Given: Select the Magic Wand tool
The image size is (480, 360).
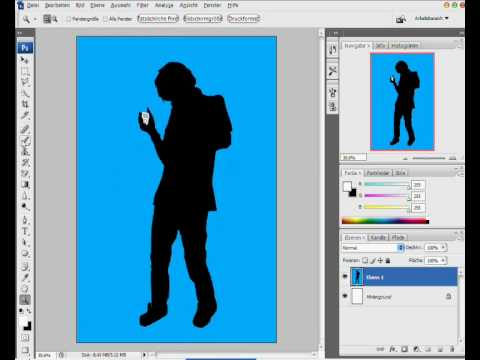Looking at the screenshot, I should [25, 93].
